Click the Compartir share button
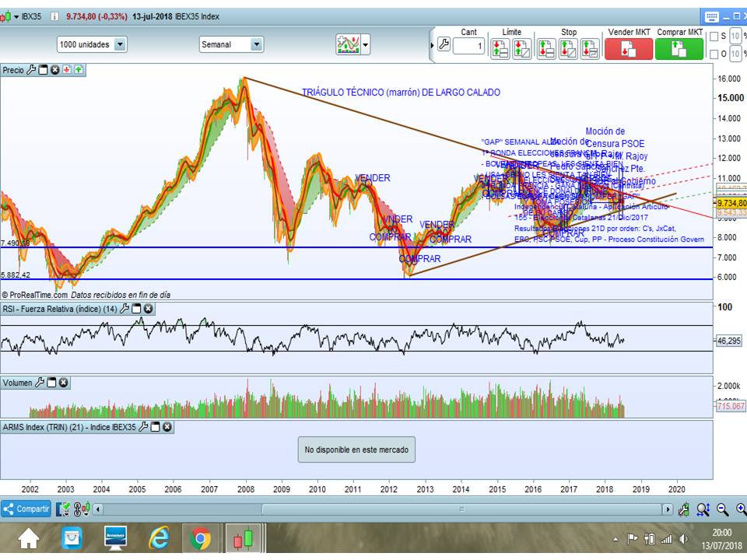This screenshot has height=560, width=747. coord(26,509)
